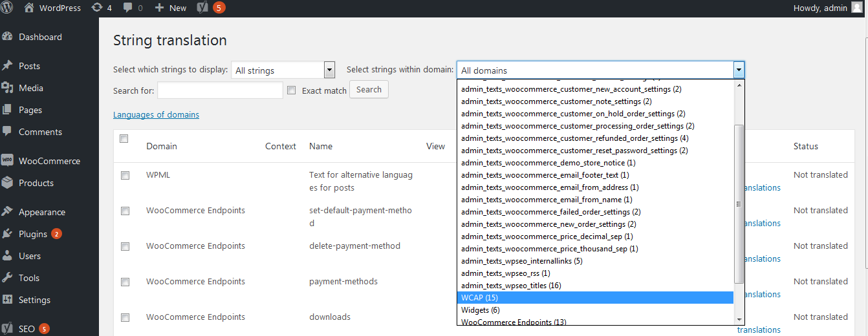Select admin_texts_woocommerce_customer_note_settings (2) option
Viewport: 868px width, 336px height.
[x=595, y=101]
